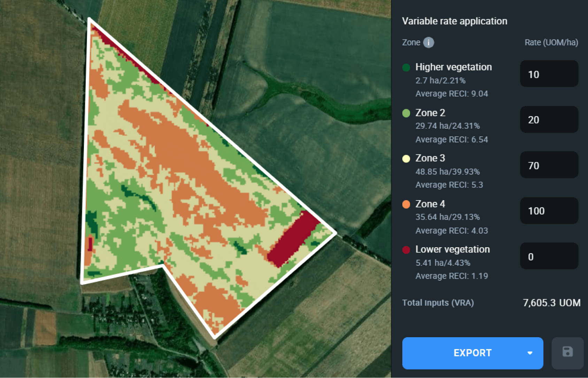Viewport: 588px width, 378px height.
Task: Click the Lower vegetation rate field
Action: click(x=549, y=256)
